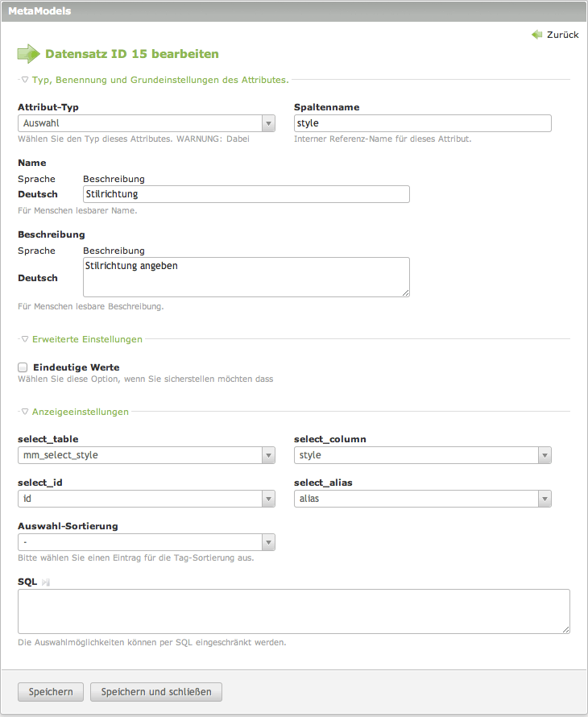Click the Beschreibung Deutsch textarea
The height and width of the screenshot is (717, 588).
coord(246,277)
